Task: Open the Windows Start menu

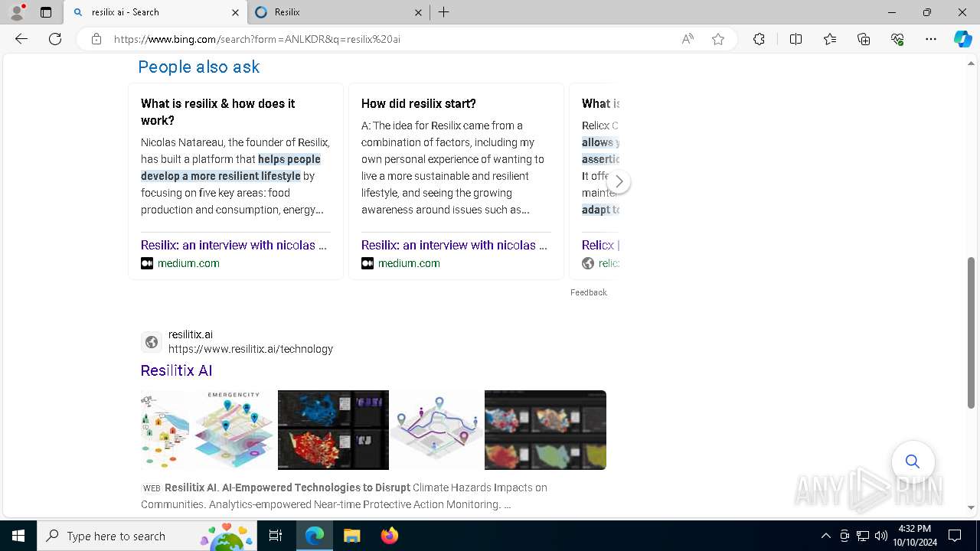Action: pos(18,536)
